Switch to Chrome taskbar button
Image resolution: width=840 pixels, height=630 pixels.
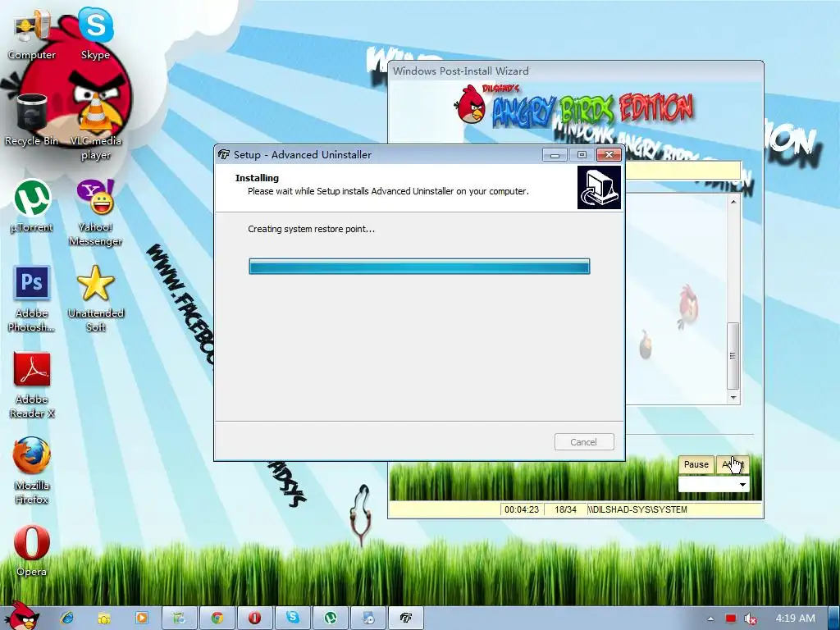click(x=217, y=619)
